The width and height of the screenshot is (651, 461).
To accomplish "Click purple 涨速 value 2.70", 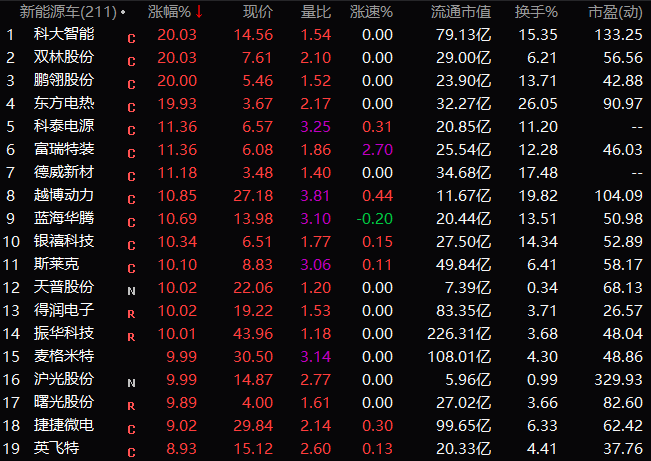I will [377, 150].
